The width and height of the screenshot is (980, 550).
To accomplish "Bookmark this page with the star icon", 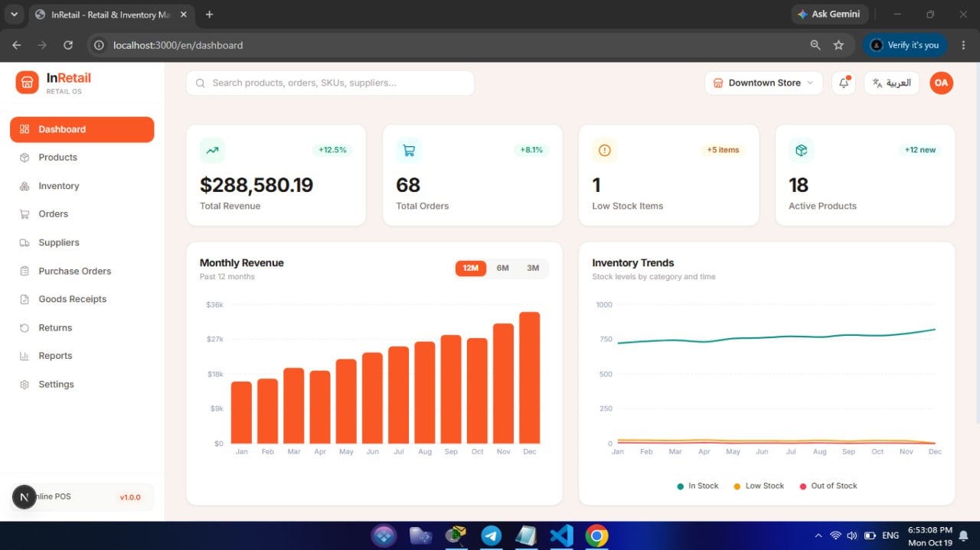I will pyautogui.click(x=838, y=45).
